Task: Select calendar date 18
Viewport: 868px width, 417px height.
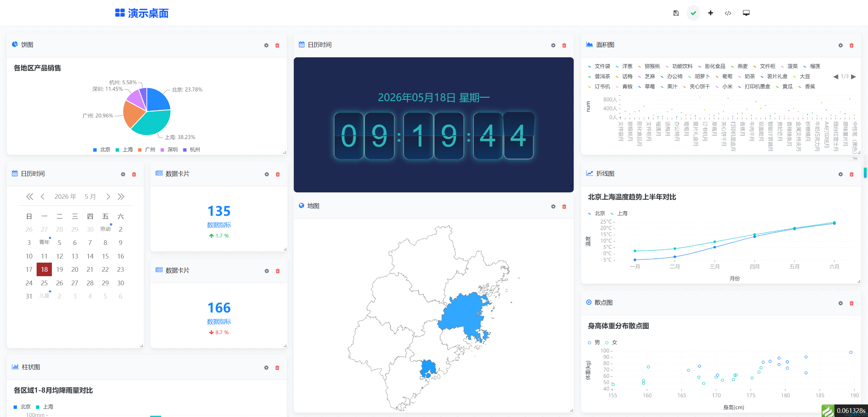Action: (44, 269)
